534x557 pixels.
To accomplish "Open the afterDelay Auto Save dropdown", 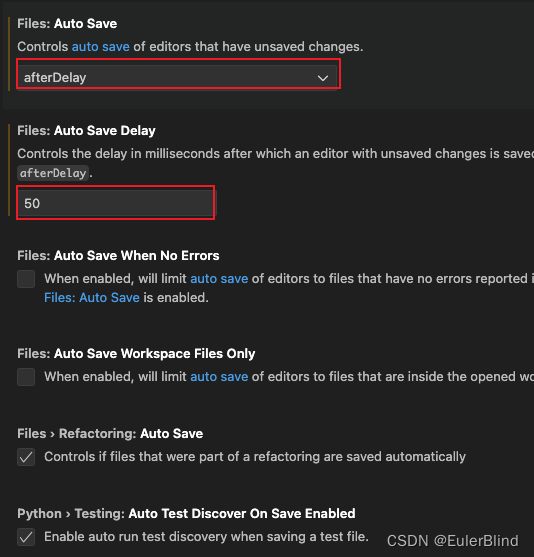I will [177, 77].
